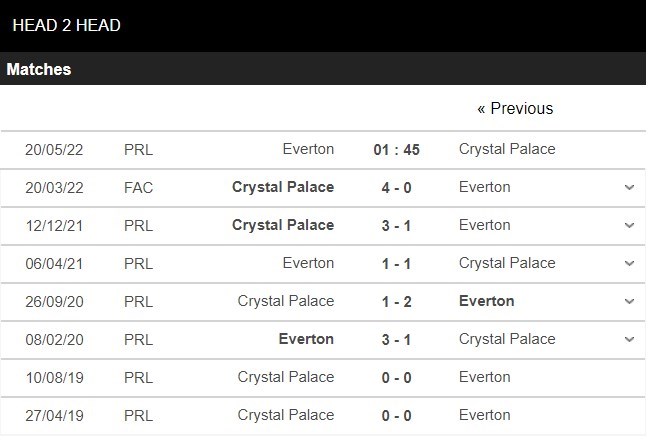Open the 10/08/19 match row

(x=323, y=377)
